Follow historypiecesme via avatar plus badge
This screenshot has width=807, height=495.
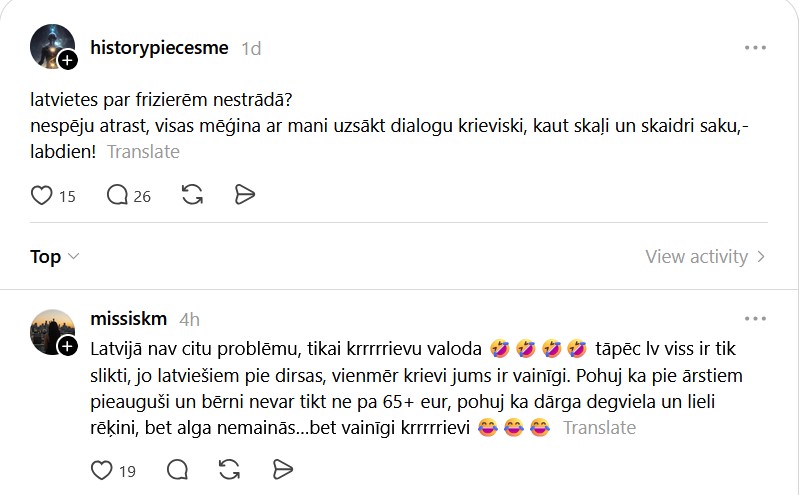point(68,61)
